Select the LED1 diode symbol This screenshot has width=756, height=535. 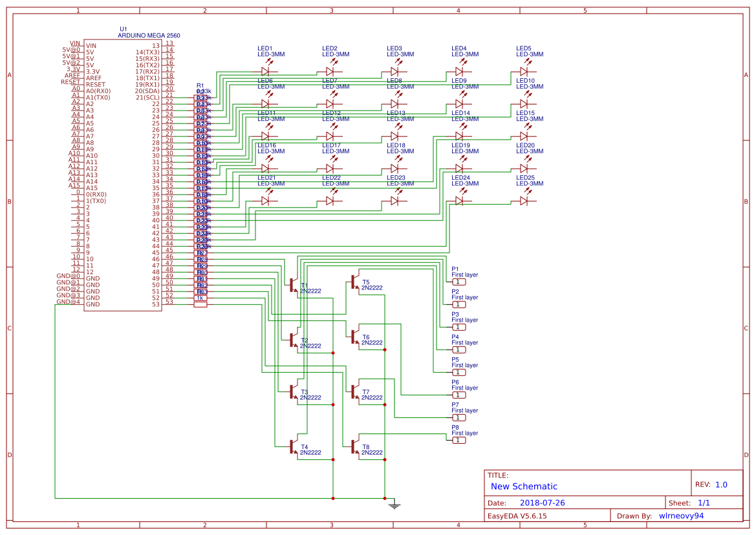coord(266,71)
